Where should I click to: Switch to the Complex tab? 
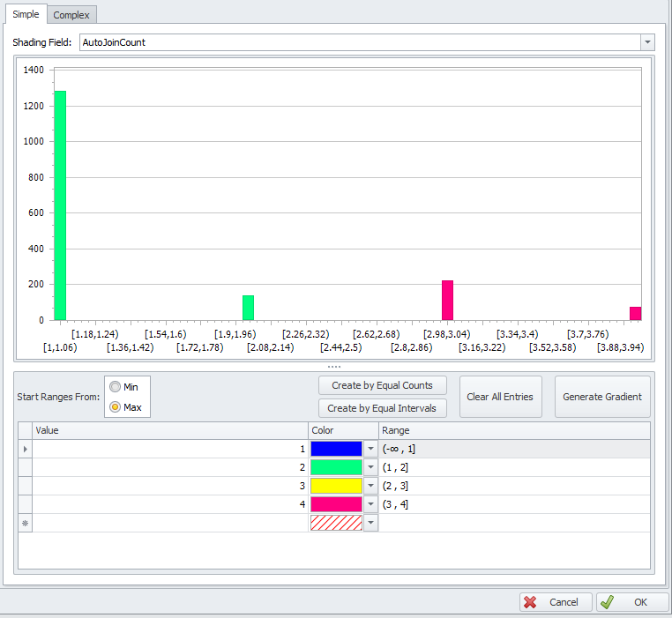71,15
